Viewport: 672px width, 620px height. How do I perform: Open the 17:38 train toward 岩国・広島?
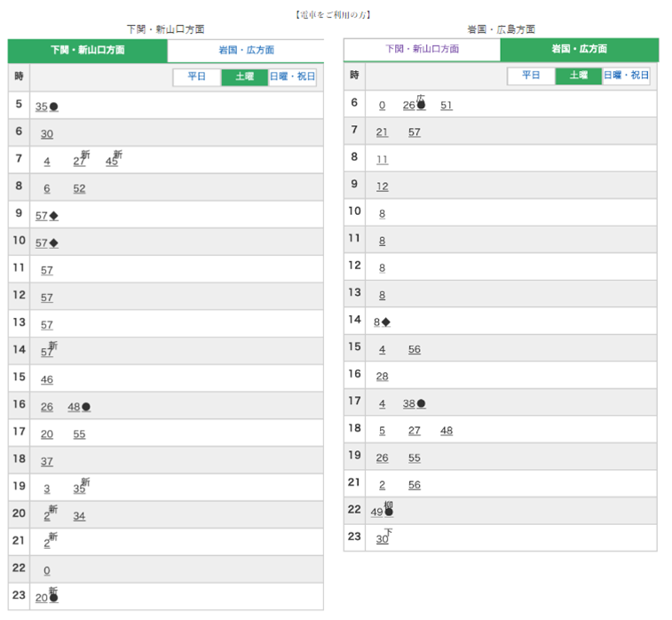(x=409, y=404)
